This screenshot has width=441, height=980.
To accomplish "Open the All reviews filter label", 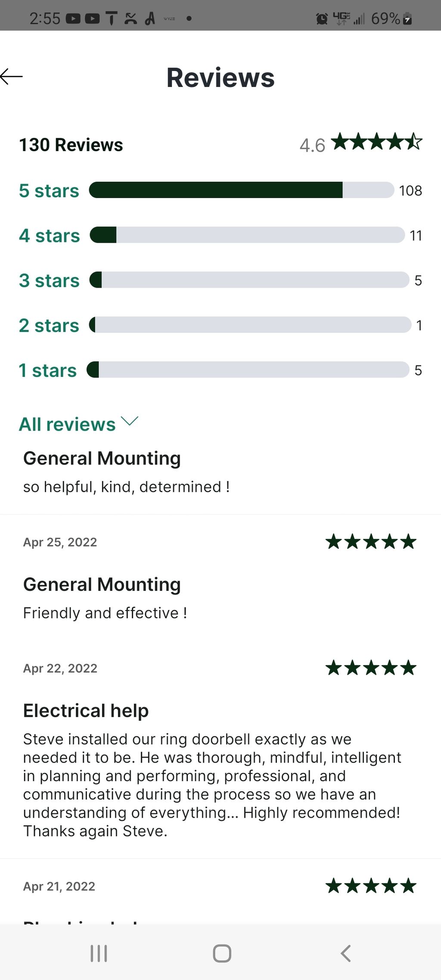I will (x=67, y=424).
